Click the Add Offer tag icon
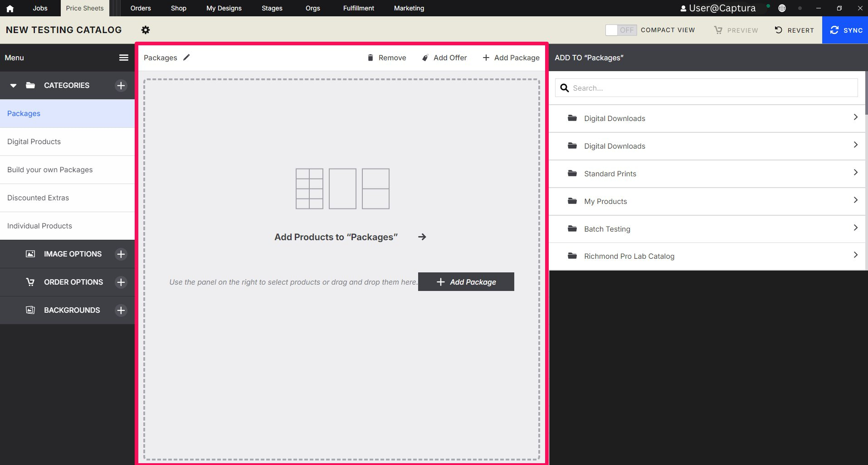Viewport: 868px width, 465px height. [x=425, y=58]
